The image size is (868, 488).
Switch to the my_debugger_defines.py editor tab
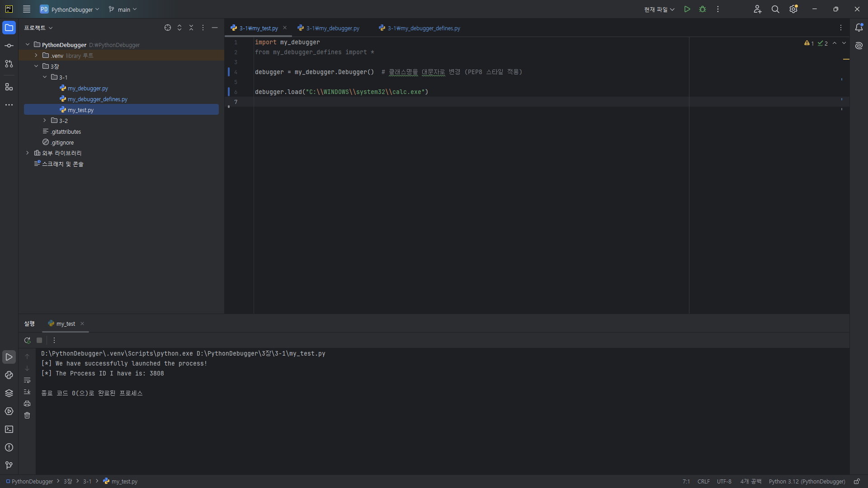pyautogui.click(x=423, y=28)
